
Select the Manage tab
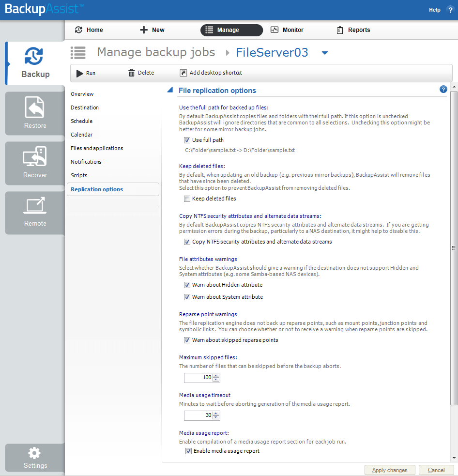(x=231, y=30)
